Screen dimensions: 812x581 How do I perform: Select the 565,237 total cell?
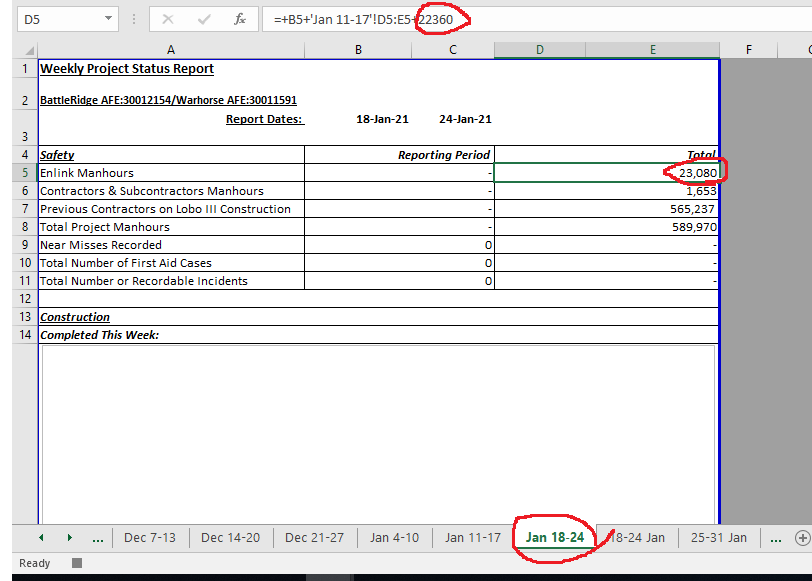(x=606, y=209)
